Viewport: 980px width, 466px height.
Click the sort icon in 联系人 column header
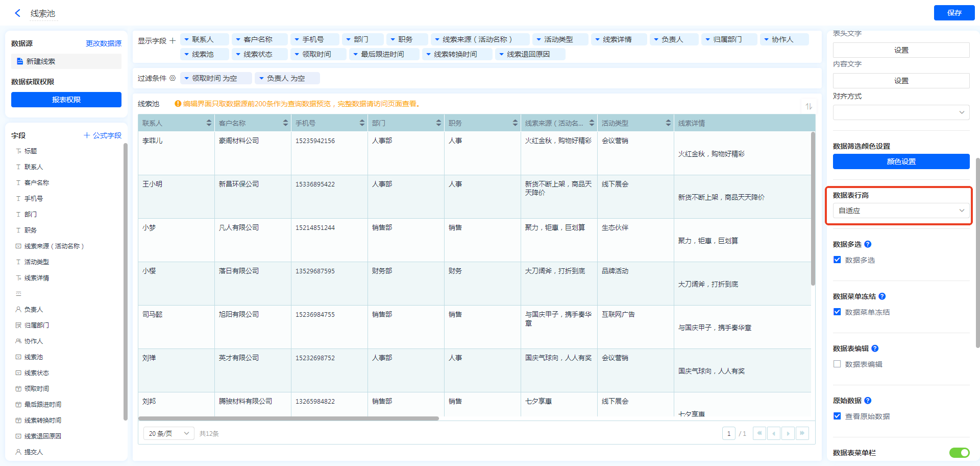click(209, 123)
